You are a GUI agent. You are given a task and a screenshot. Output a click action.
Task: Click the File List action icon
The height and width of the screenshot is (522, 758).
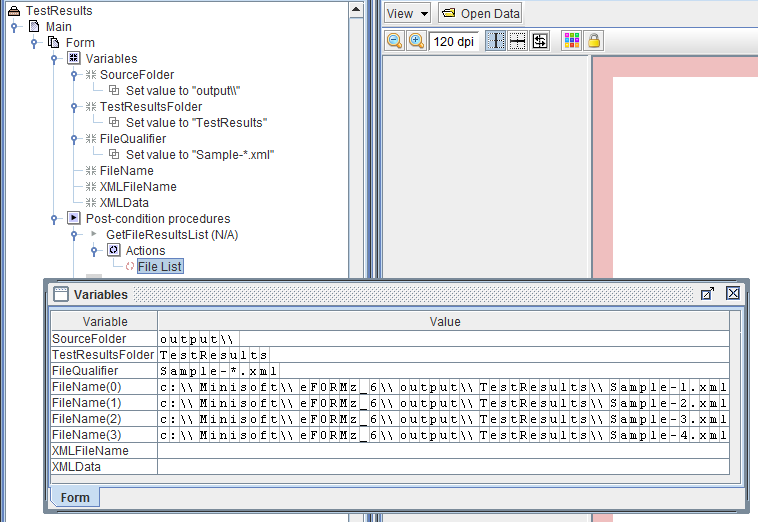[130, 266]
